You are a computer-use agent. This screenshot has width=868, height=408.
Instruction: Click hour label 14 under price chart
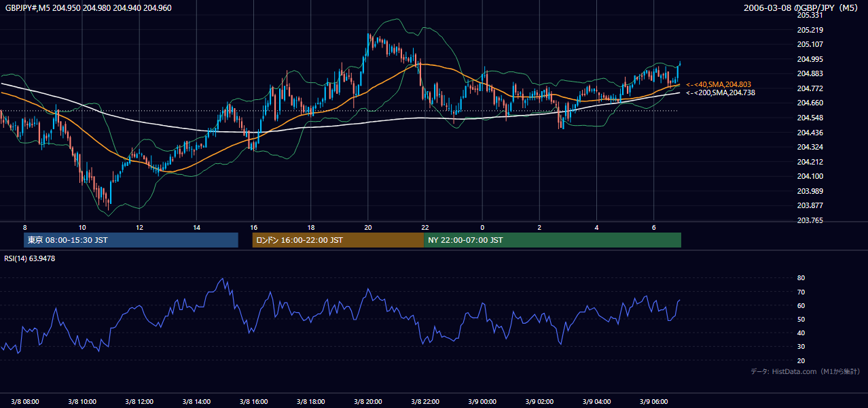196,227
